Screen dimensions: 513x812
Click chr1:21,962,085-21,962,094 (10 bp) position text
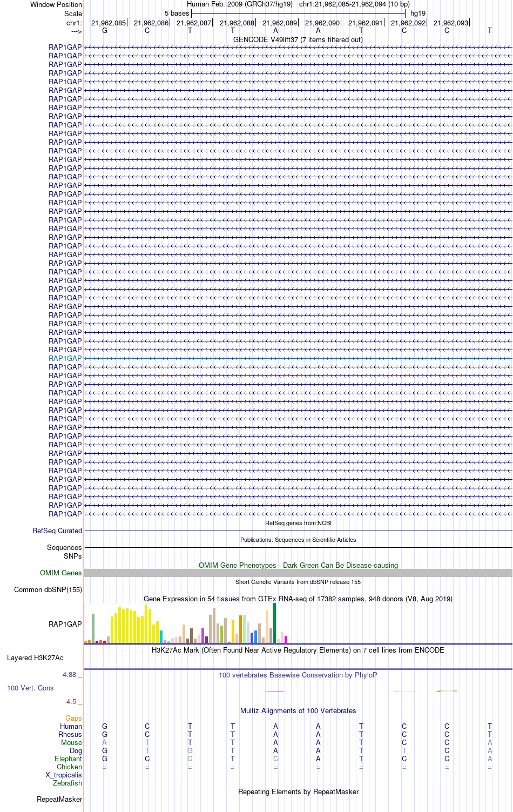pos(354,4)
